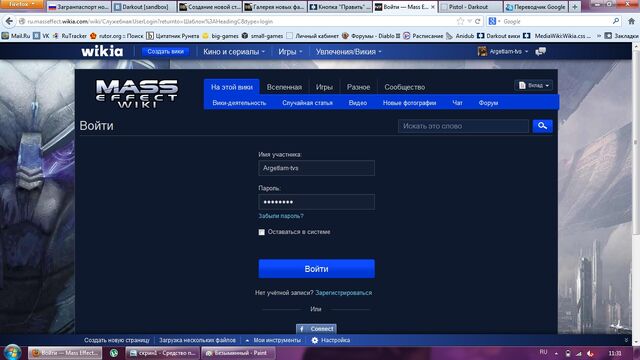Open the notifications speech-bubble icon
The height and width of the screenshot is (360, 640).
pos(540,51)
